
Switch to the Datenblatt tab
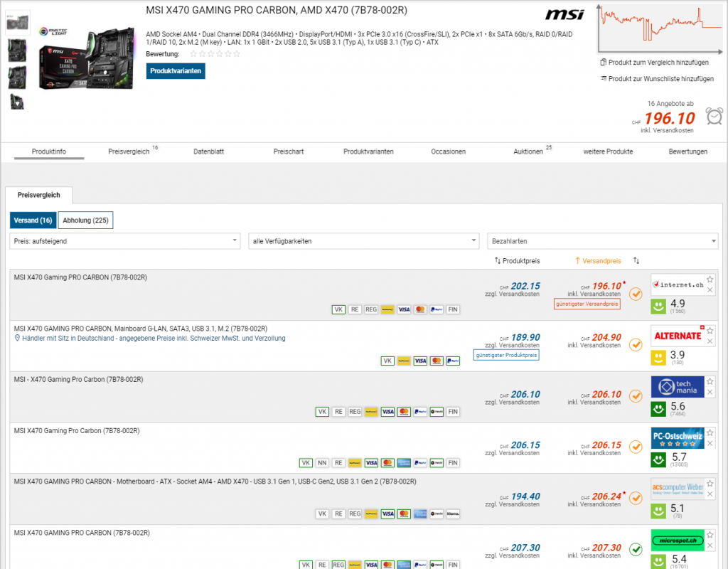point(209,151)
